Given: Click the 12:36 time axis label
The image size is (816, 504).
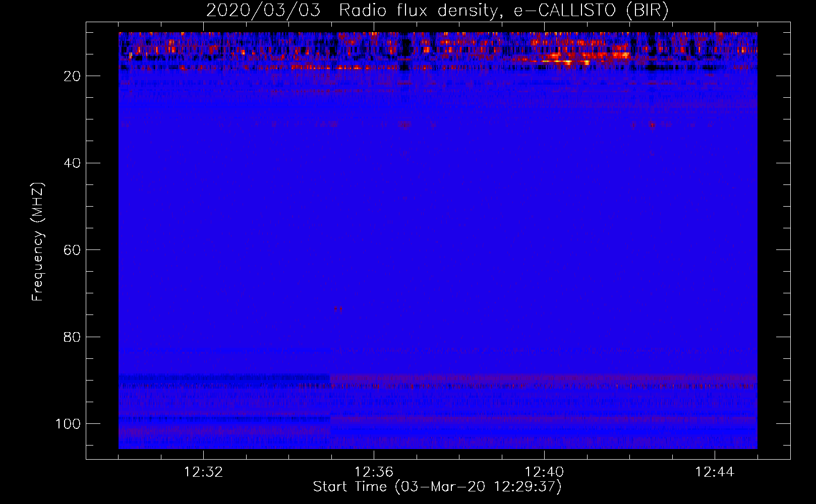Looking at the screenshot, I should tap(374, 472).
